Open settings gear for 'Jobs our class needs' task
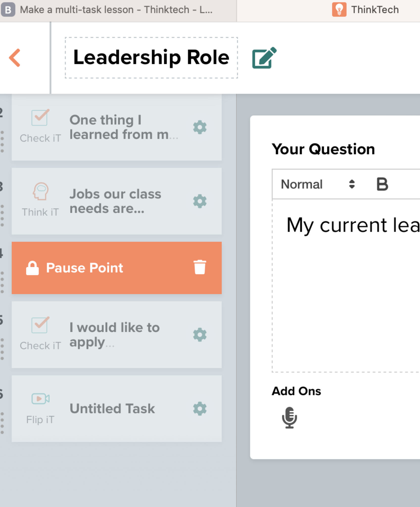Image resolution: width=420 pixels, height=507 pixels. 200,201
